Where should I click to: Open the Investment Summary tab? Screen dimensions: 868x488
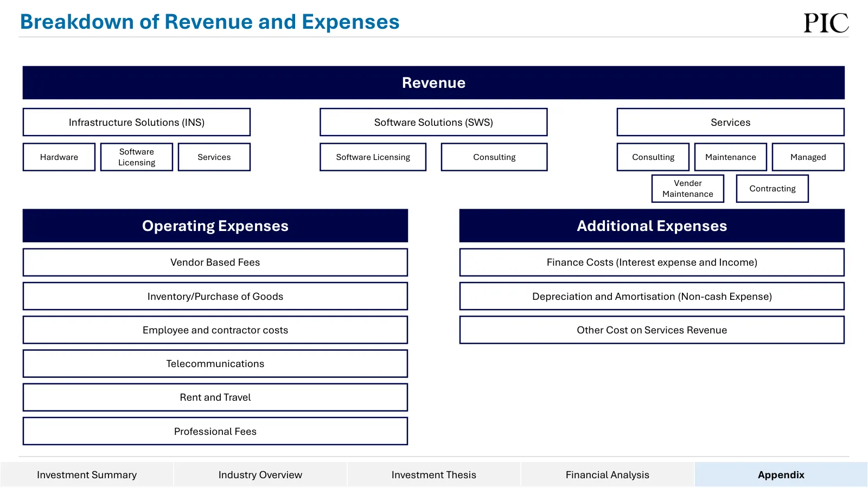tap(87, 474)
